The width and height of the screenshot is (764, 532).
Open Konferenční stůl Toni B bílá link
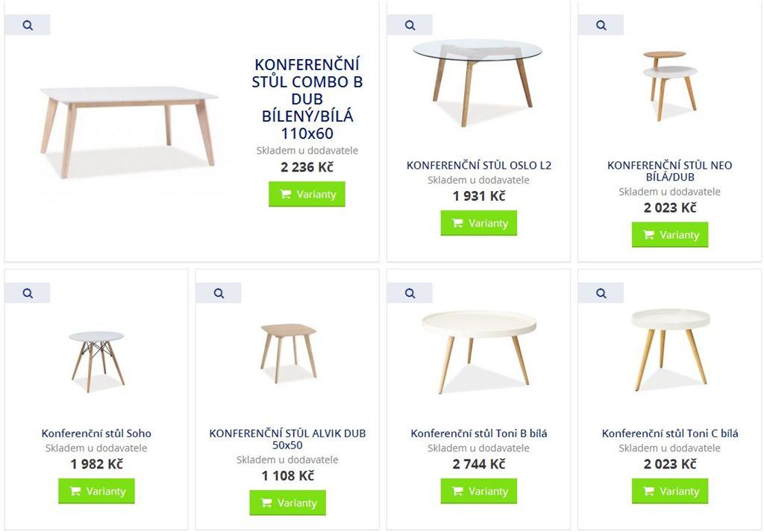pos(478,433)
